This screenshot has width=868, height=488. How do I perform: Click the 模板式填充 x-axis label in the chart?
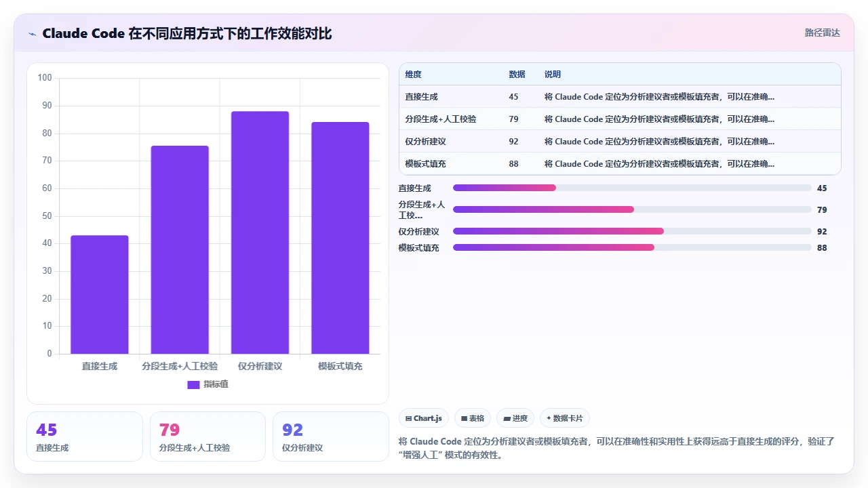pos(340,366)
